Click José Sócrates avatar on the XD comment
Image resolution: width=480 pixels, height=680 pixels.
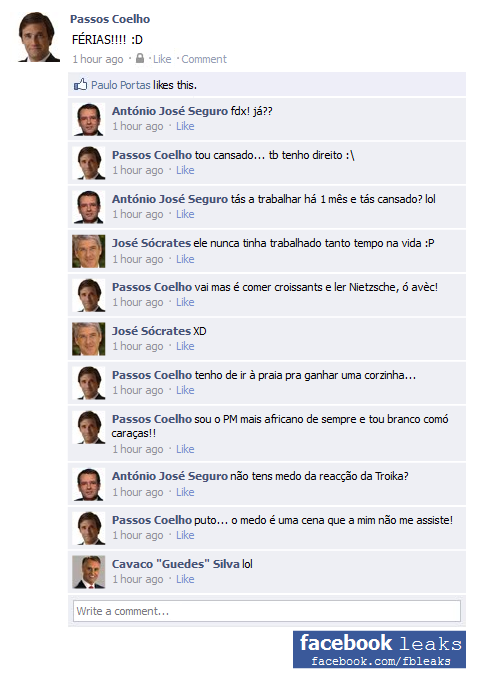[88, 339]
